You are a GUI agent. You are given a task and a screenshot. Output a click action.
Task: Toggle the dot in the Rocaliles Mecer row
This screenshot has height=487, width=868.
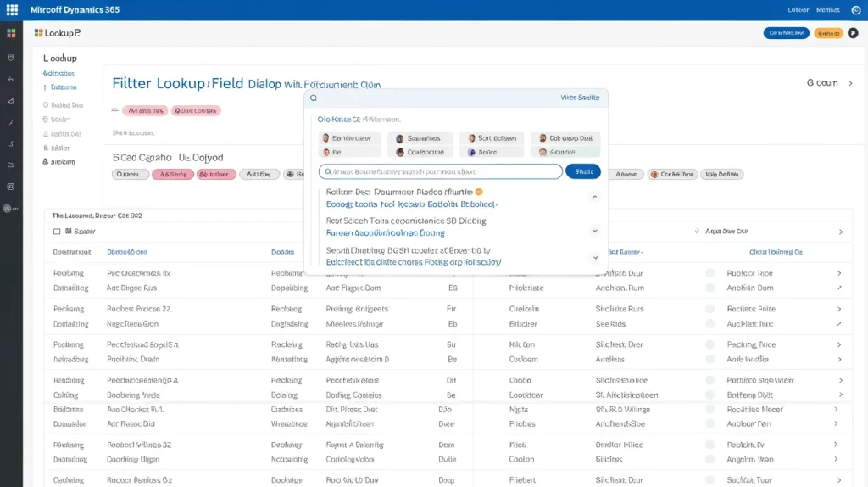coord(709,410)
